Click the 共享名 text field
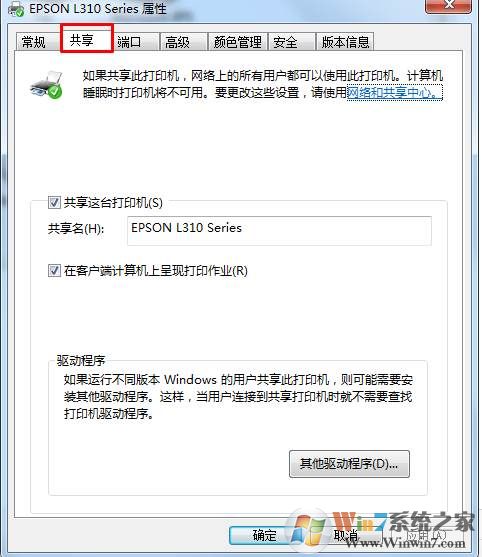Image resolution: width=482 pixels, height=557 pixels. [x=280, y=231]
